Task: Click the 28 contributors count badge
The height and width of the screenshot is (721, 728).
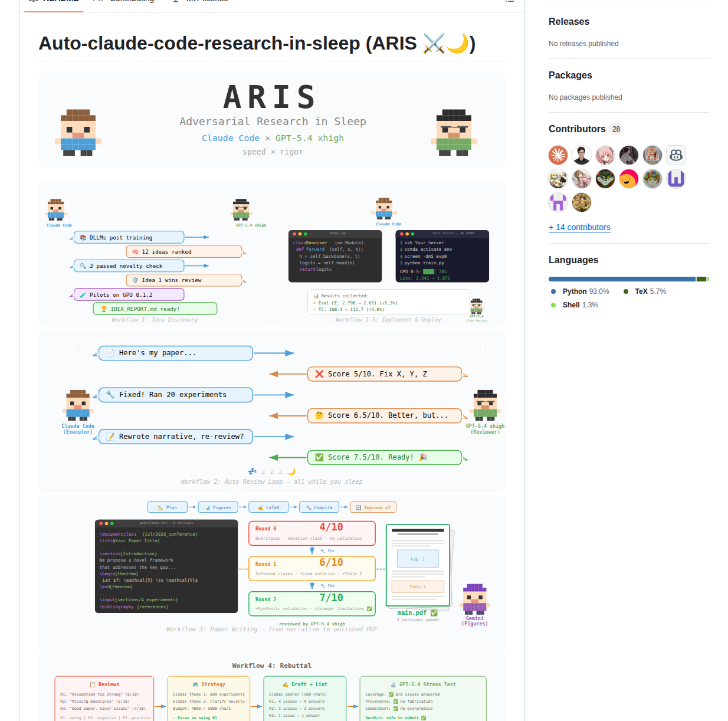Action: pos(616,129)
